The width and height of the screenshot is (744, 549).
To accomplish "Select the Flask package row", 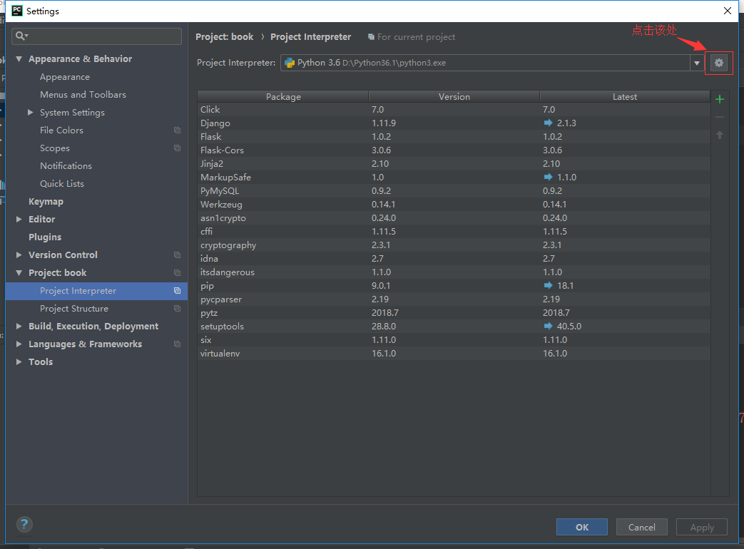I will click(x=454, y=137).
